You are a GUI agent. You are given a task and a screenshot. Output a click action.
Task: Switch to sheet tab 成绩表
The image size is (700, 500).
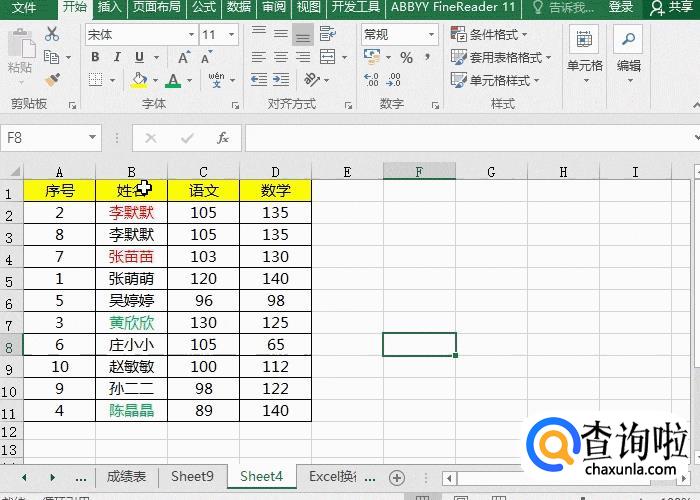126,476
